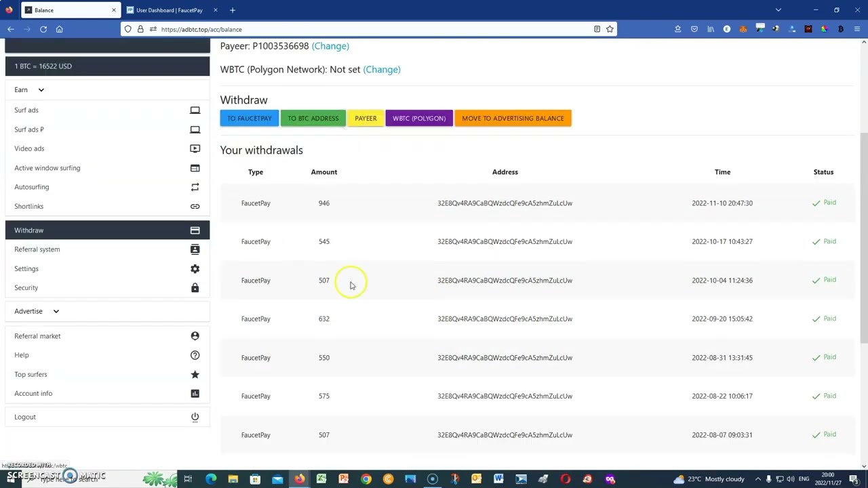
Task: Open Referral system menu item
Action: (107, 249)
